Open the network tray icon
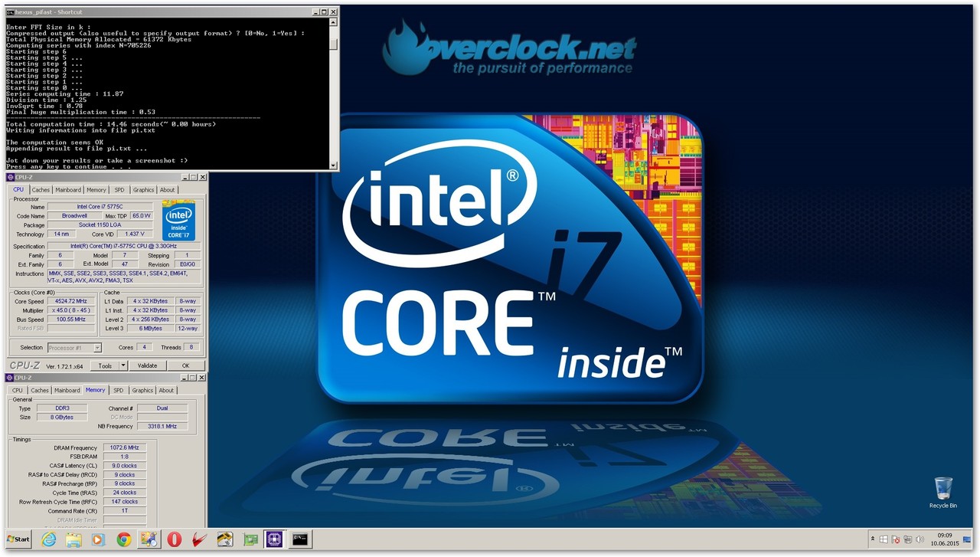This screenshot has height=557, width=980. (x=907, y=539)
